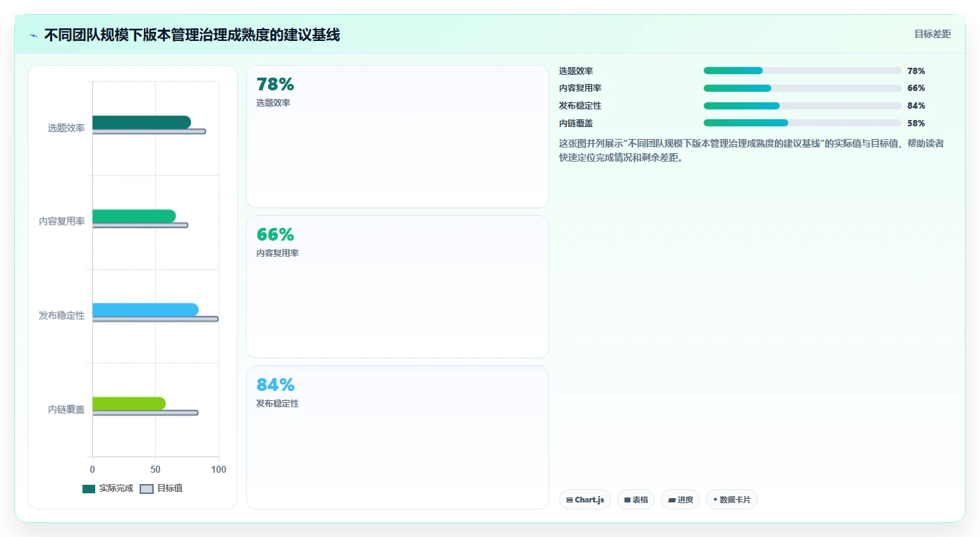Select the 进度 tag chip

pos(680,500)
